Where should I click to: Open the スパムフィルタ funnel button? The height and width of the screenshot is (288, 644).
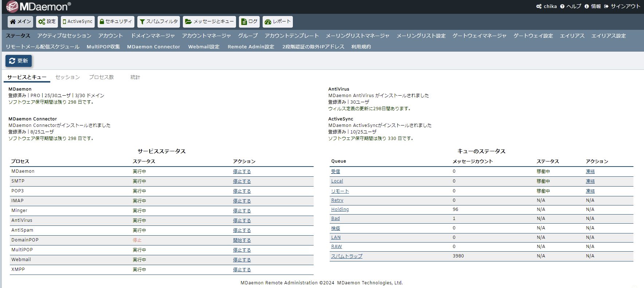tap(158, 22)
